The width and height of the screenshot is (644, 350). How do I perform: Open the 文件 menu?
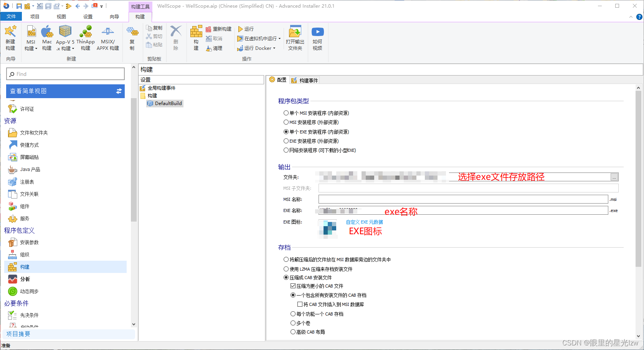(11, 16)
